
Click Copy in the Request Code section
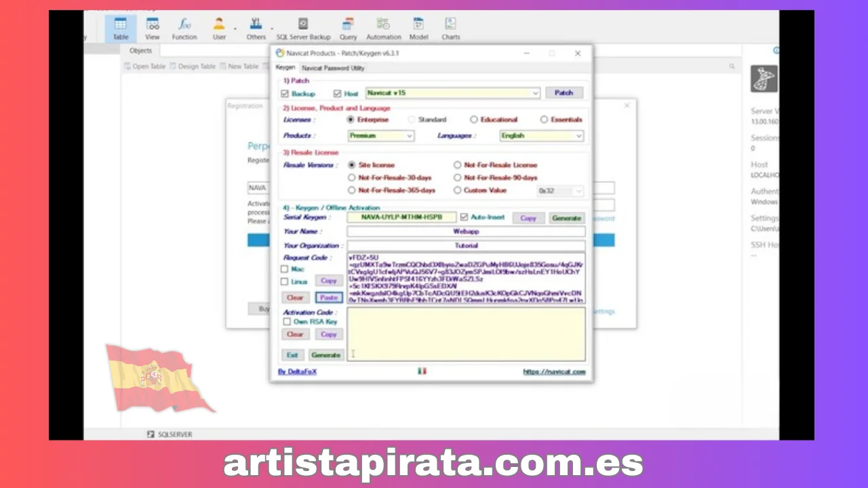(x=329, y=281)
